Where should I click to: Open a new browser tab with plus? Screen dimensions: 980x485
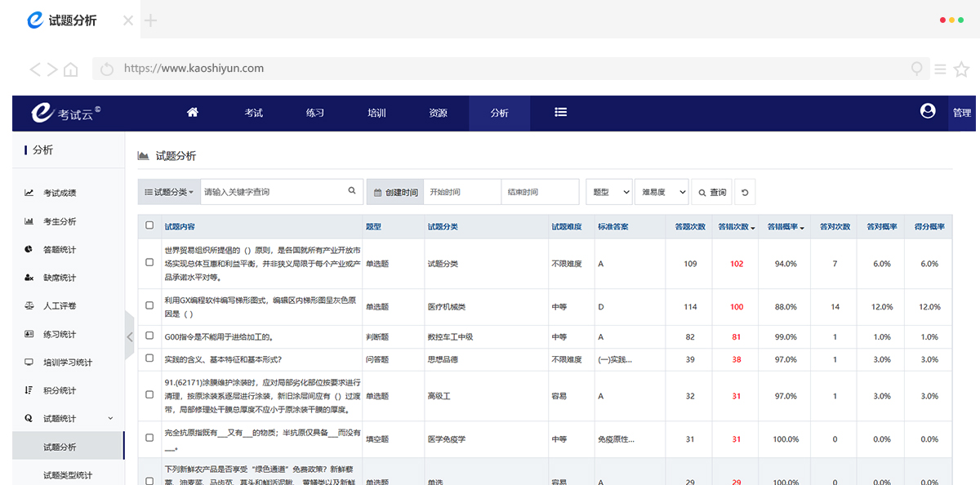tap(150, 20)
